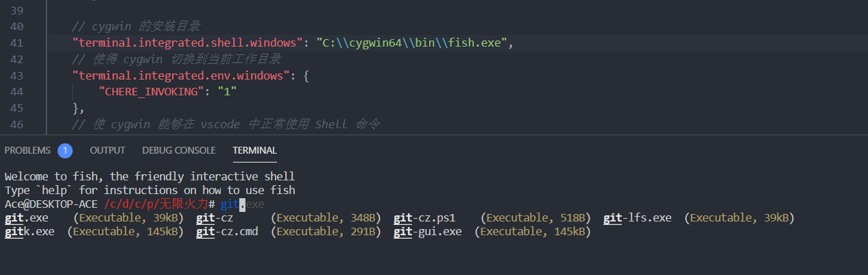Select the TERMINAL tab
Screen dimensions: 868x275
pos(254,150)
